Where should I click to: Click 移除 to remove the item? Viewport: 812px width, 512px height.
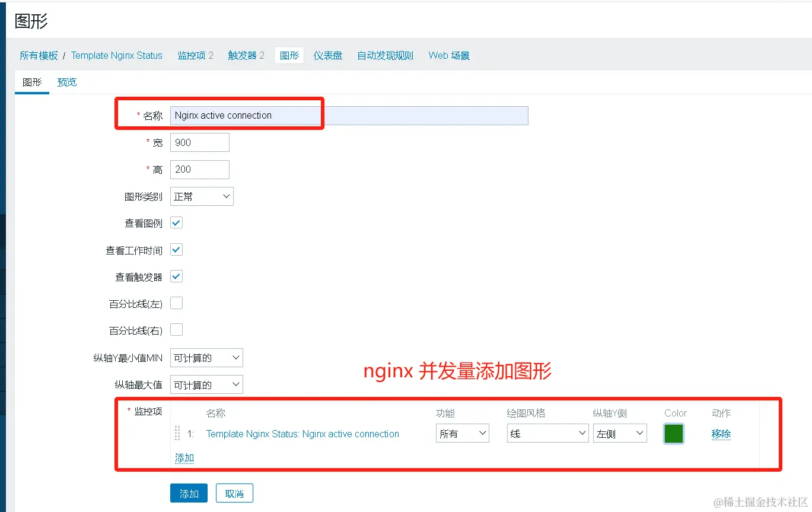721,434
